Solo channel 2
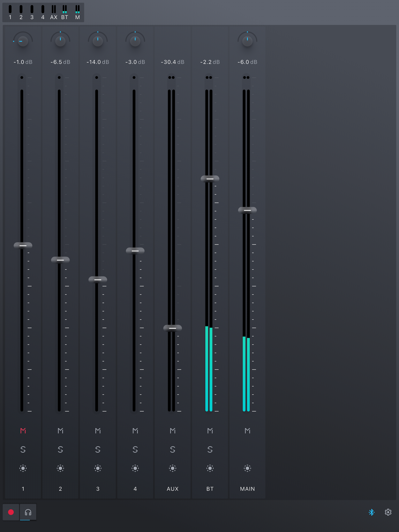The image size is (399, 532). pyautogui.click(x=60, y=449)
